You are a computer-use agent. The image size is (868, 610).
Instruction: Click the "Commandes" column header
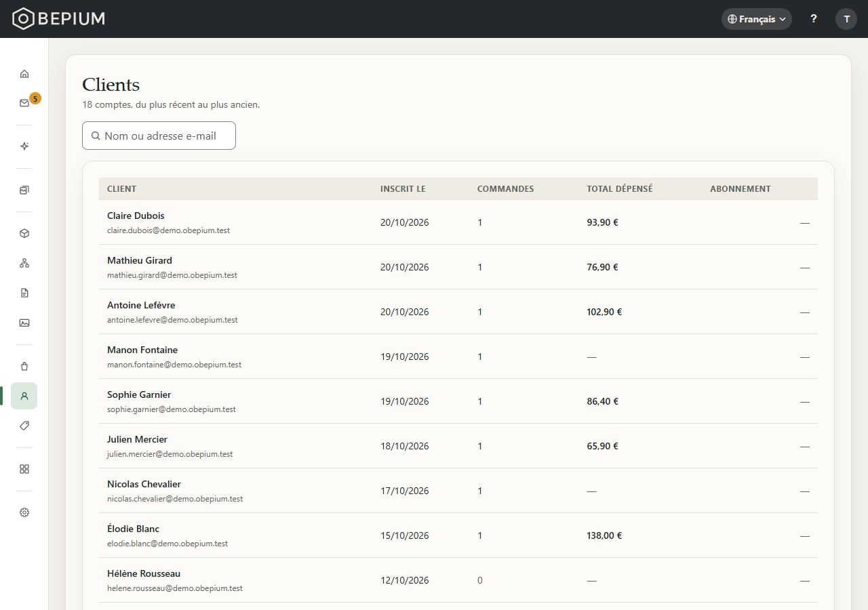(x=506, y=189)
